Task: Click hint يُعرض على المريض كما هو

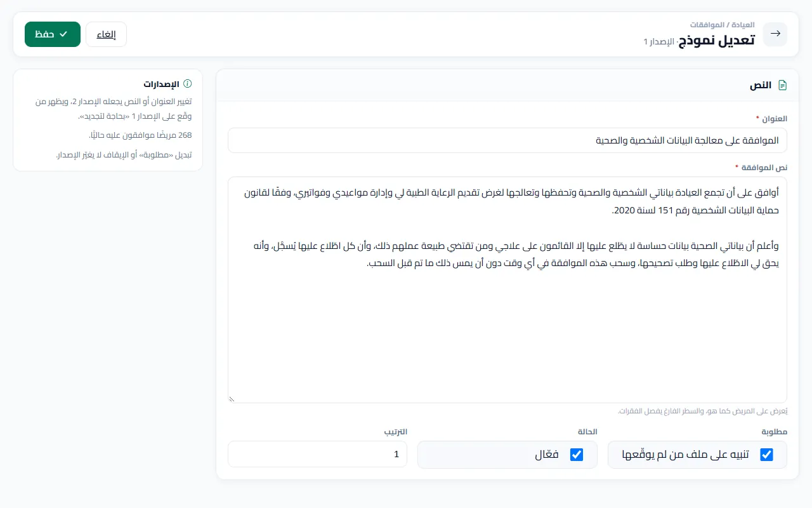Action: coord(702,411)
